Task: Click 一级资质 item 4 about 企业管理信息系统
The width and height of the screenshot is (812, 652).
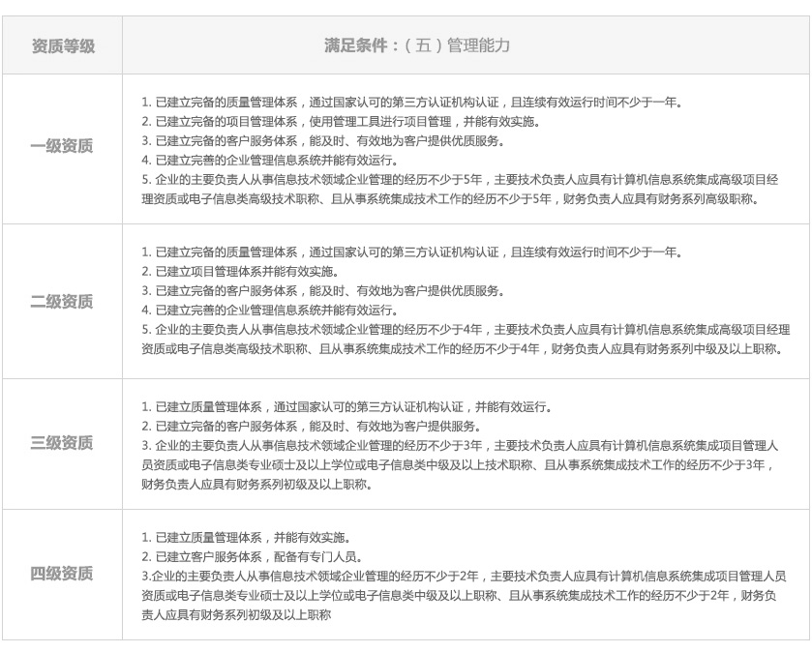Action: [x=269, y=160]
